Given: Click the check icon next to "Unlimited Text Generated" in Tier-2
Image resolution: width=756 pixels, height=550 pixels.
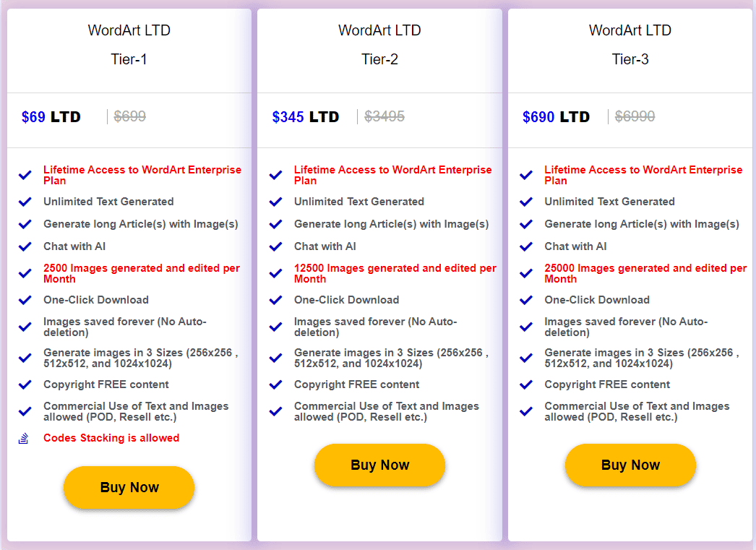Looking at the screenshot, I should pyautogui.click(x=275, y=202).
